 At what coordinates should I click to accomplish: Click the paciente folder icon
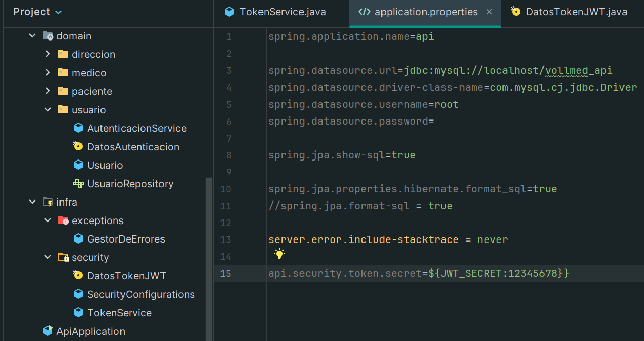[x=63, y=91]
